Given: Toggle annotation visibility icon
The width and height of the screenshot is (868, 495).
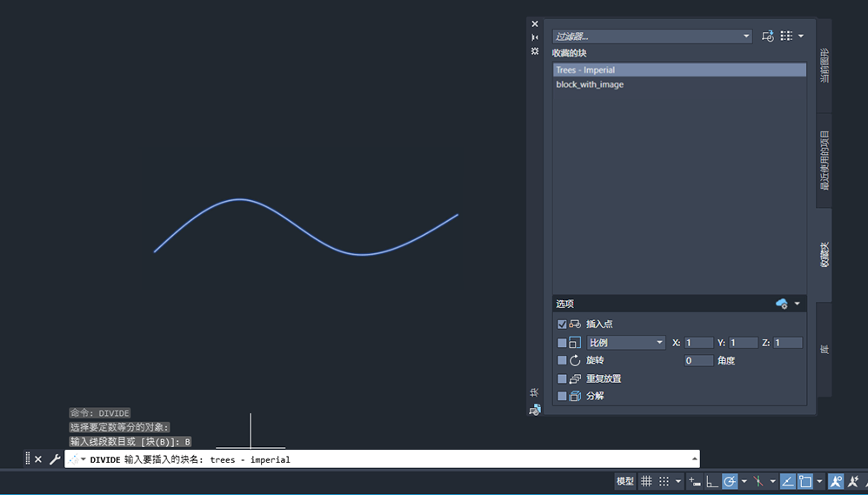Looking at the screenshot, I should coord(836,481).
